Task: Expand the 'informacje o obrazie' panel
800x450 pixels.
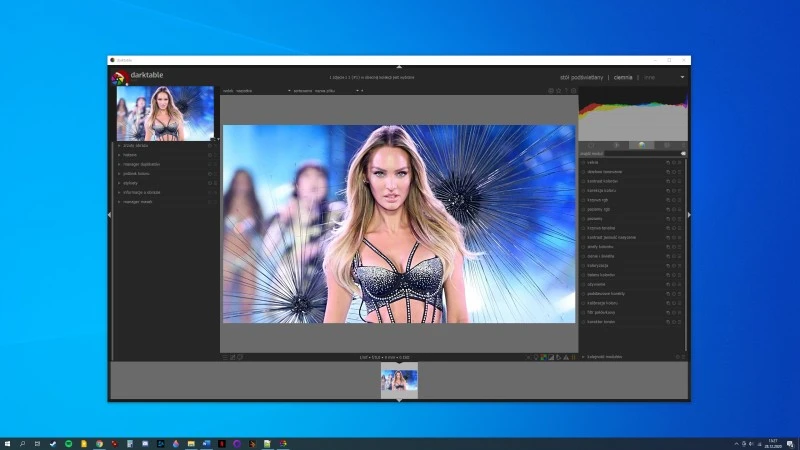Action: click(145, 192)
